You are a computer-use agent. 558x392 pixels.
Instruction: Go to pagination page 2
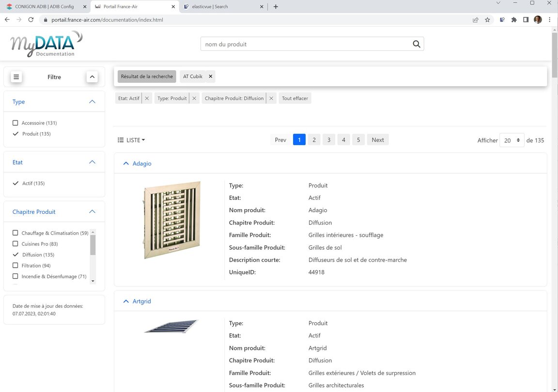coord(314,140)
